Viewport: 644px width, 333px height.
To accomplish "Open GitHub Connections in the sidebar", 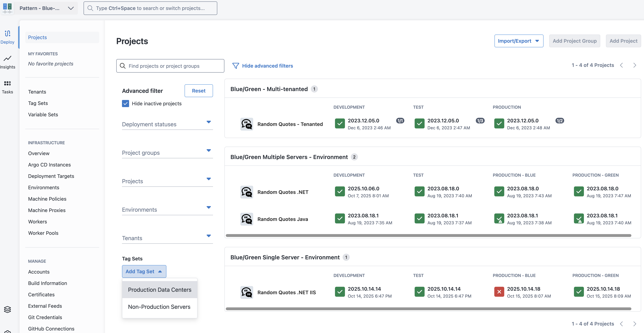I will pyautogui.click(x=51, y=329).
